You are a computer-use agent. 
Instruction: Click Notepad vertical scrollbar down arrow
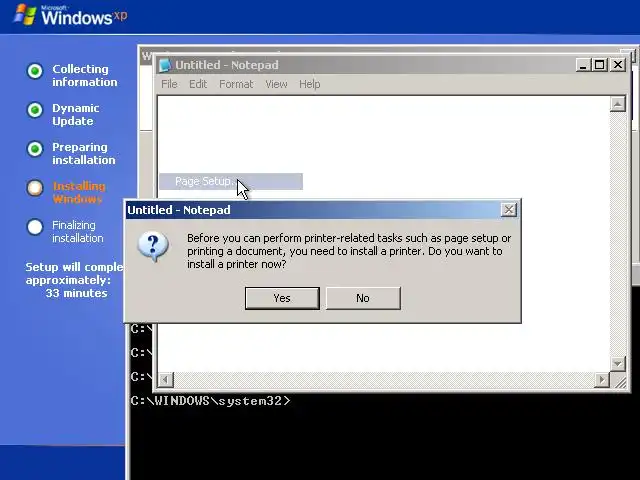click(618, 363)
